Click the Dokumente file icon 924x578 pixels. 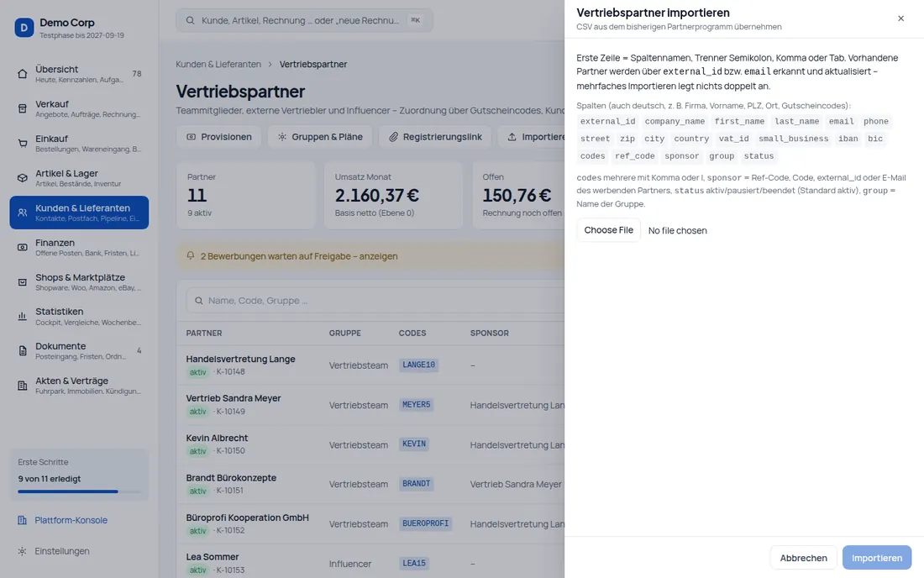click(x=23, y=351)
